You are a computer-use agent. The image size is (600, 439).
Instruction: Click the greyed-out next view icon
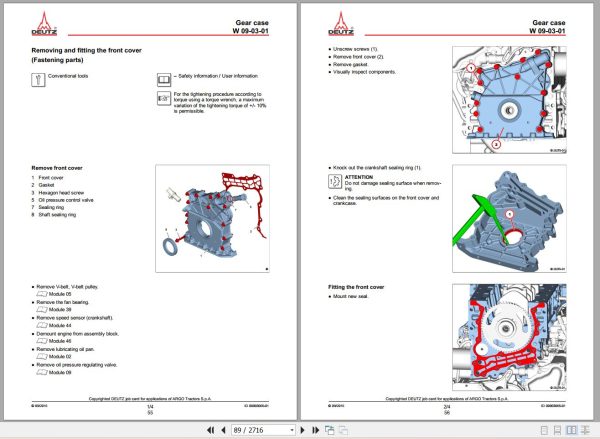tap(343, 430)
